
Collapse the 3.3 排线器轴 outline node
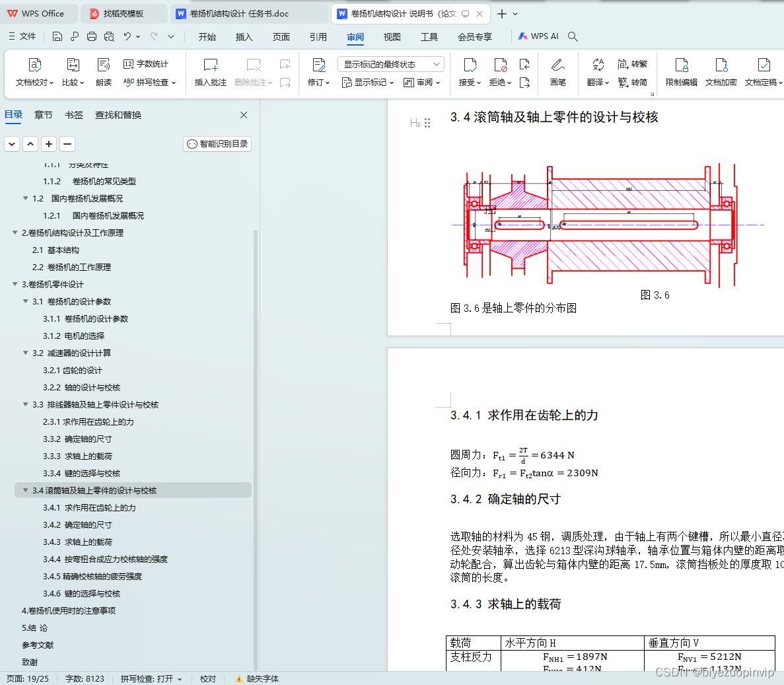[26, 404]
